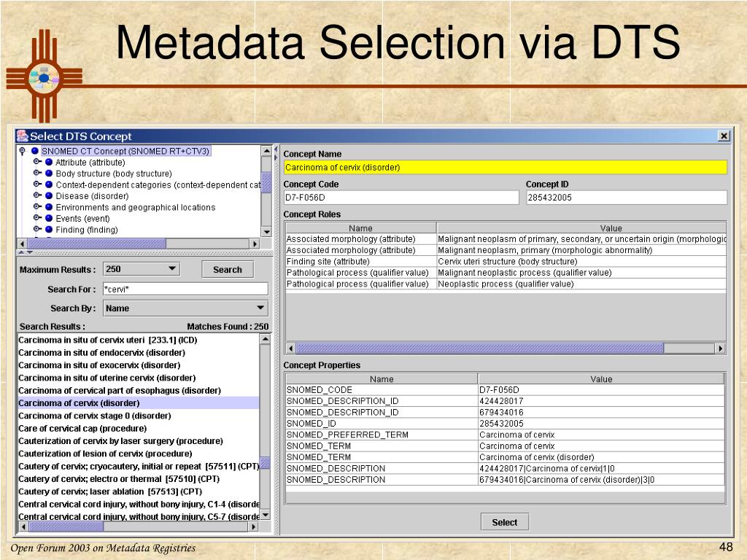This screenshot has width=747, height=560.
Task: Click the Select button
Action: [505, 522]
